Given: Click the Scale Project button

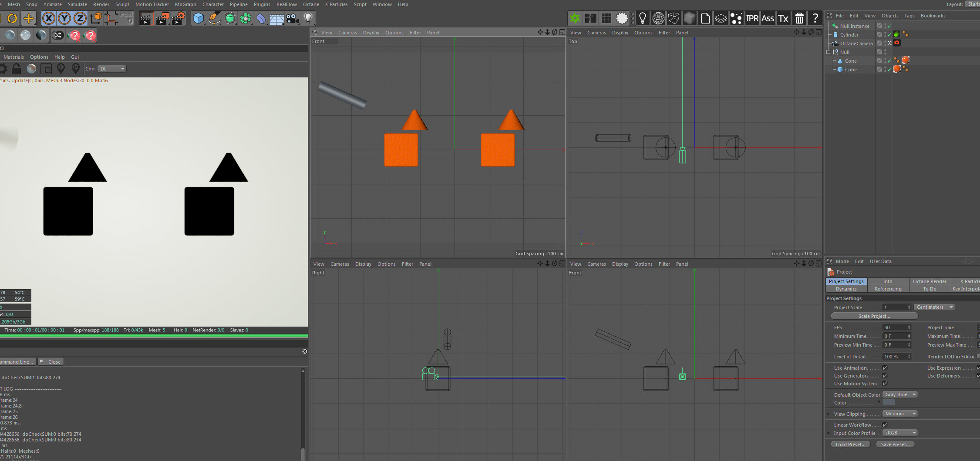Looking at the screenshot, I should 874,316.
